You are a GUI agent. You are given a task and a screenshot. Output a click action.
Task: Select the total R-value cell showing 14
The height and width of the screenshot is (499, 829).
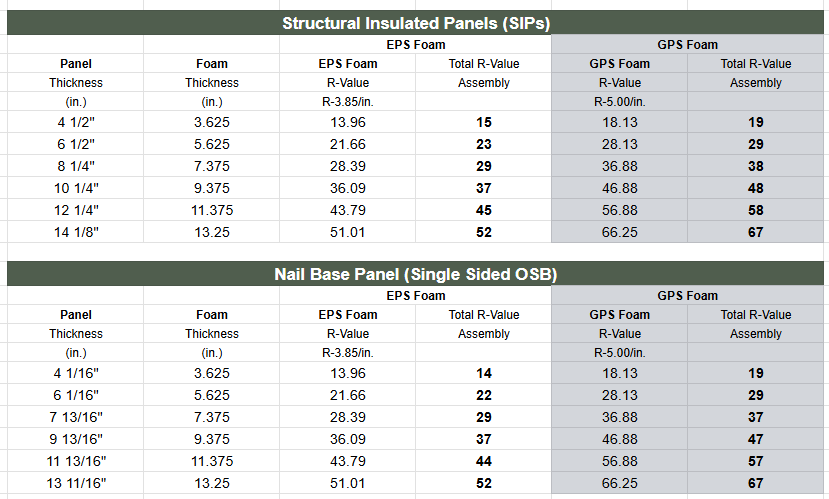(484, 373)
